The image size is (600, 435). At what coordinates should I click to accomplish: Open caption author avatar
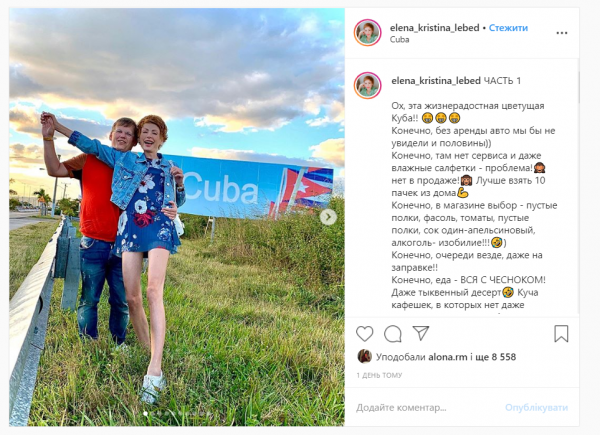[367, 85]
